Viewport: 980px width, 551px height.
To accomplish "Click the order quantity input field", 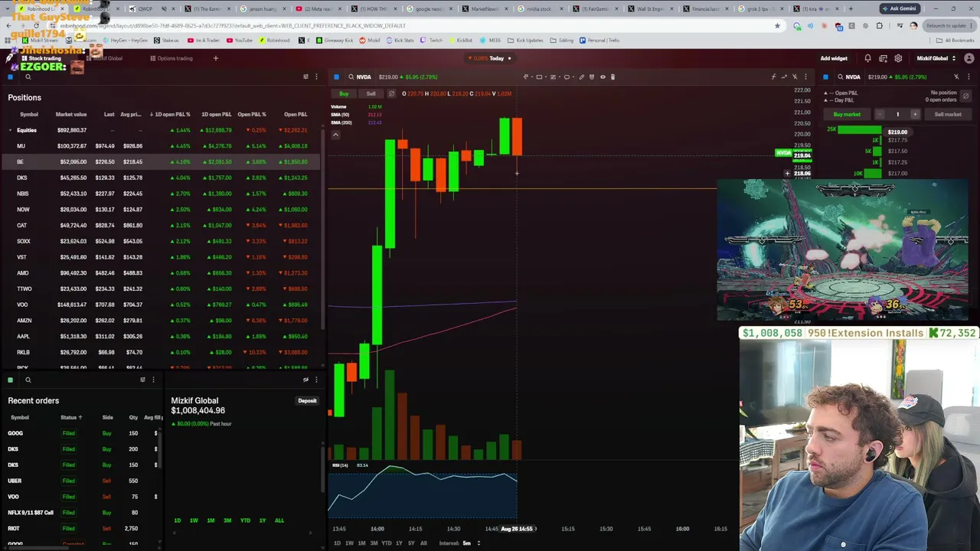I will coord(897,114).
